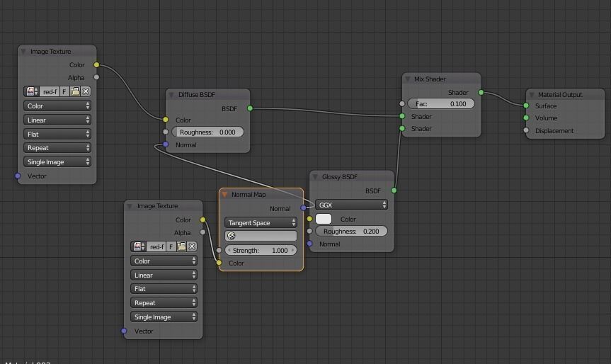
Task: Toggle fake user F in top Image Texture
Action: (x=64, y=91)
